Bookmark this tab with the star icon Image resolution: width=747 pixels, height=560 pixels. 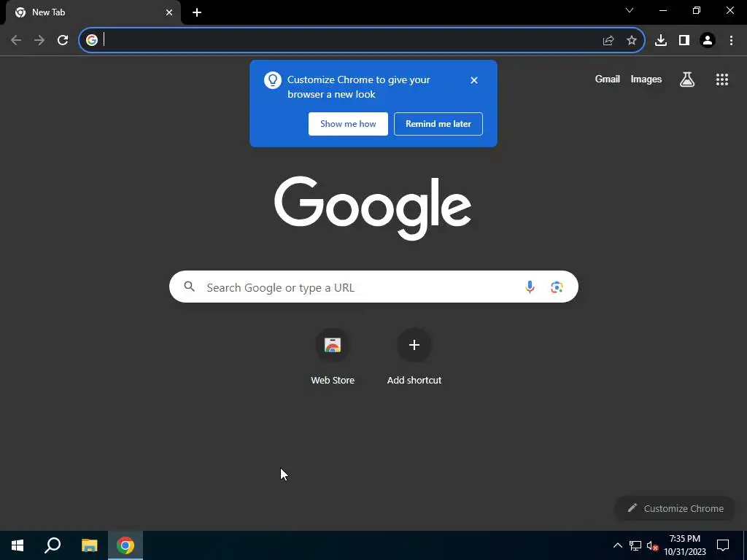click(632, 40)
